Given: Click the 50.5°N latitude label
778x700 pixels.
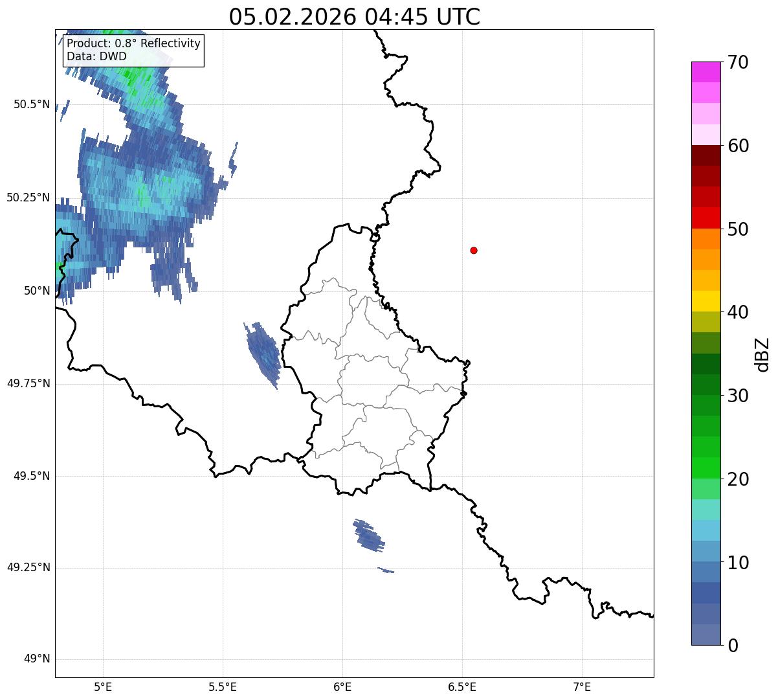Looking at the screenshot, I should pos(32,104).
